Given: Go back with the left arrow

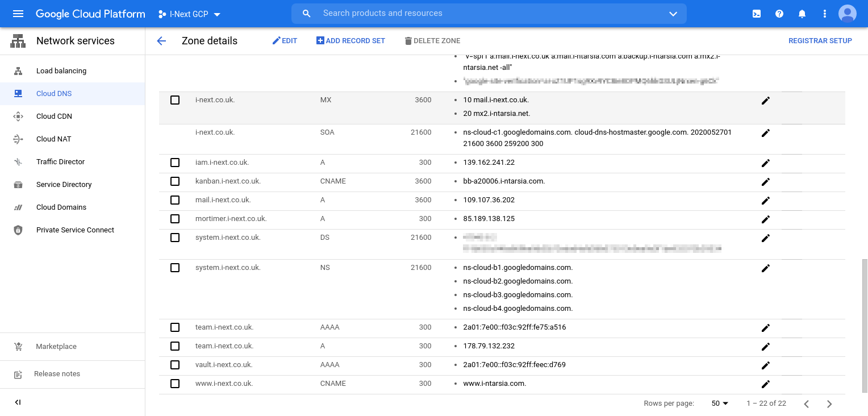Looking at the screenshot, I should point(161,41).
